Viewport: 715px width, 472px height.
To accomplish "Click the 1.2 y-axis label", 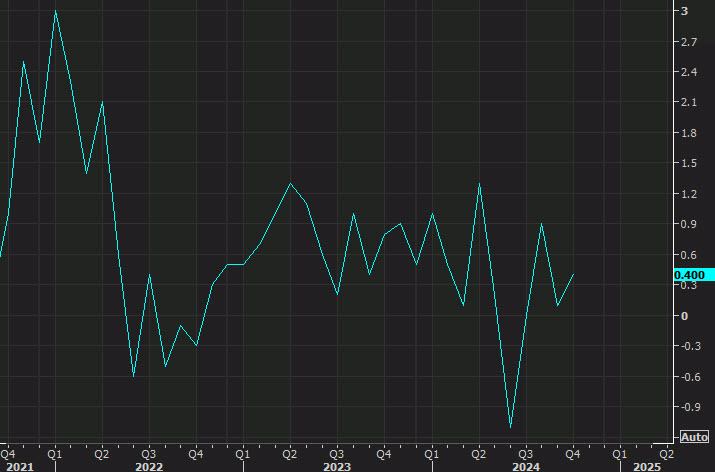I will point(688,194).
